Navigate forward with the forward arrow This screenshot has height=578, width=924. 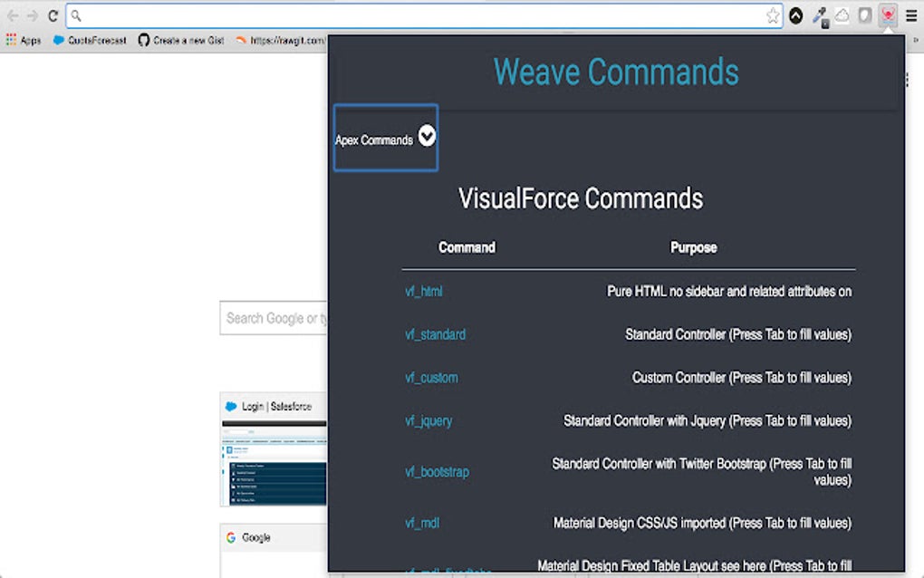(31, 15)
